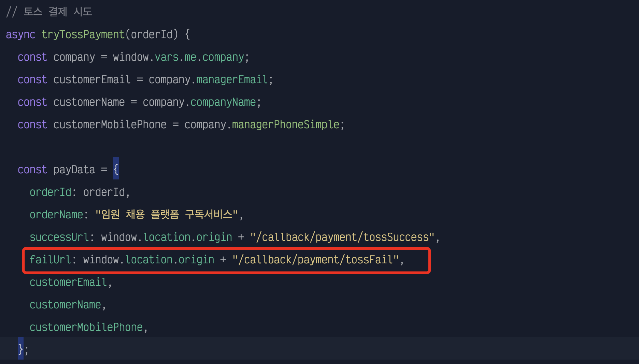Viewport: 639px width, 364px height.
Task: Click the customerName shorthand property
Action: [65, 305]
